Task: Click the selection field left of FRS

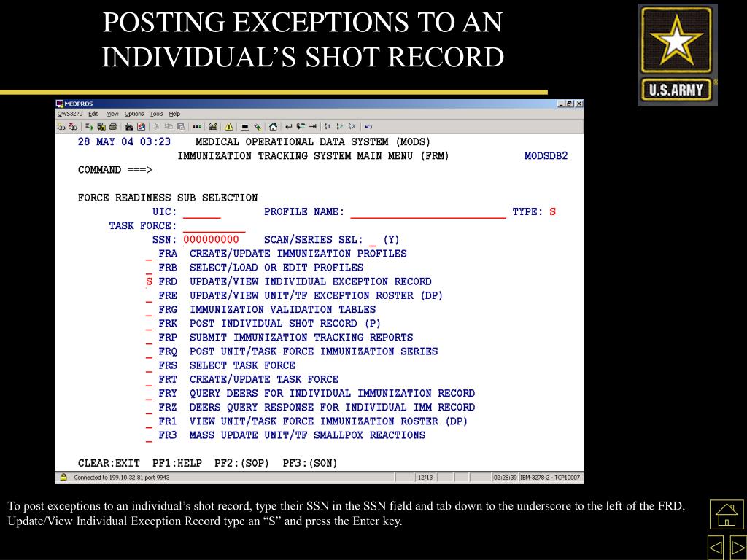Action: click(x=149, y=365)
